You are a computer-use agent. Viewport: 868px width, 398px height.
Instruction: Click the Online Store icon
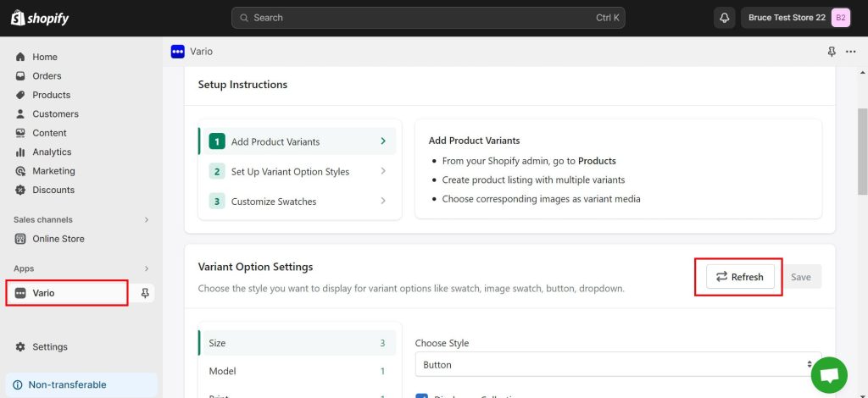20,239
